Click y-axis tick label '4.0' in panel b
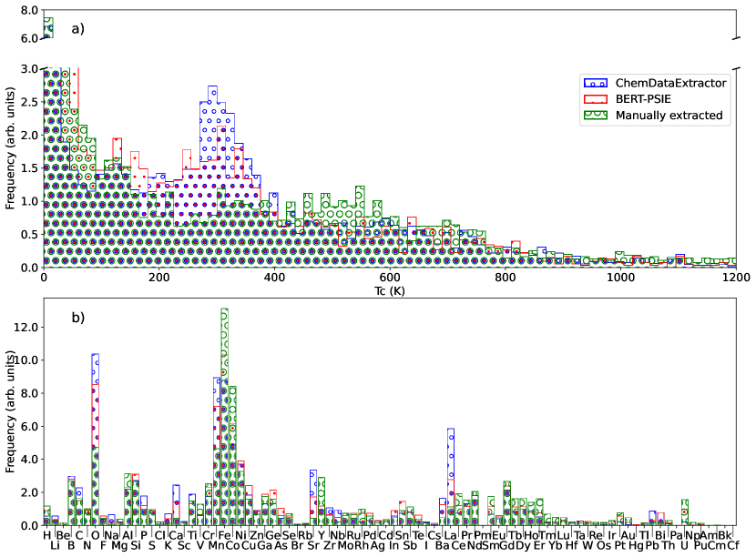The image size is (756, 557). [x=29, y=460]
